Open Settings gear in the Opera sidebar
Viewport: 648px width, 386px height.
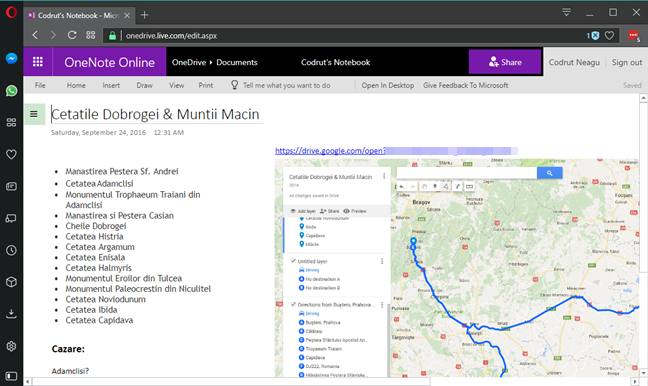point(12,346)
